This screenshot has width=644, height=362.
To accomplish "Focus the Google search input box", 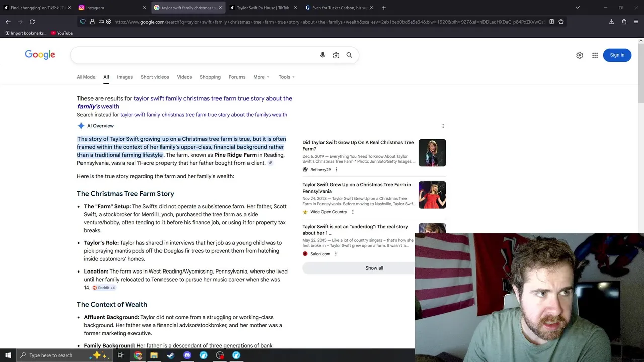I will click(x=194, y=55).
